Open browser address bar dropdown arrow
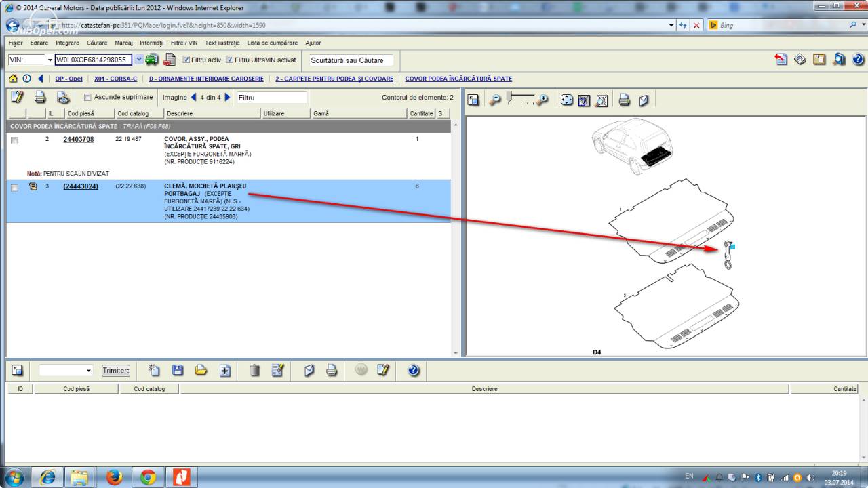 click(x=671, y=25)
